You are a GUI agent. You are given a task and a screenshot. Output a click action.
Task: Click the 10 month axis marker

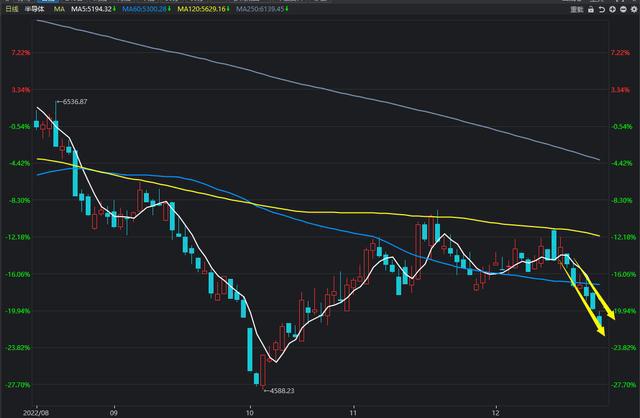pyautogui.click(x=250, y=412)
